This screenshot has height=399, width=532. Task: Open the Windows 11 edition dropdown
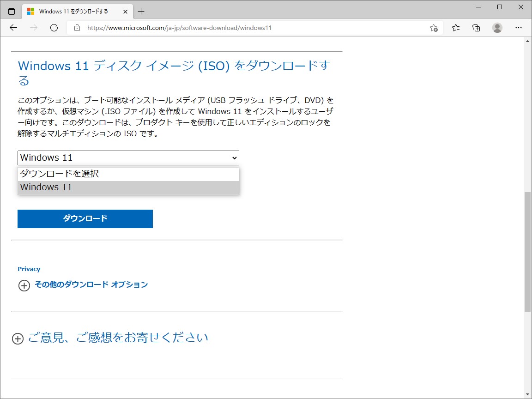point(128,158)
